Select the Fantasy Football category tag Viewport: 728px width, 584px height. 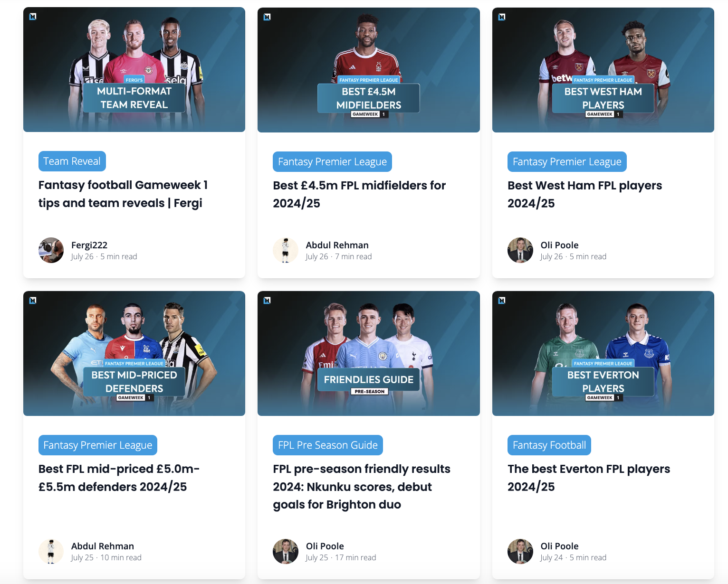(549, 445)
